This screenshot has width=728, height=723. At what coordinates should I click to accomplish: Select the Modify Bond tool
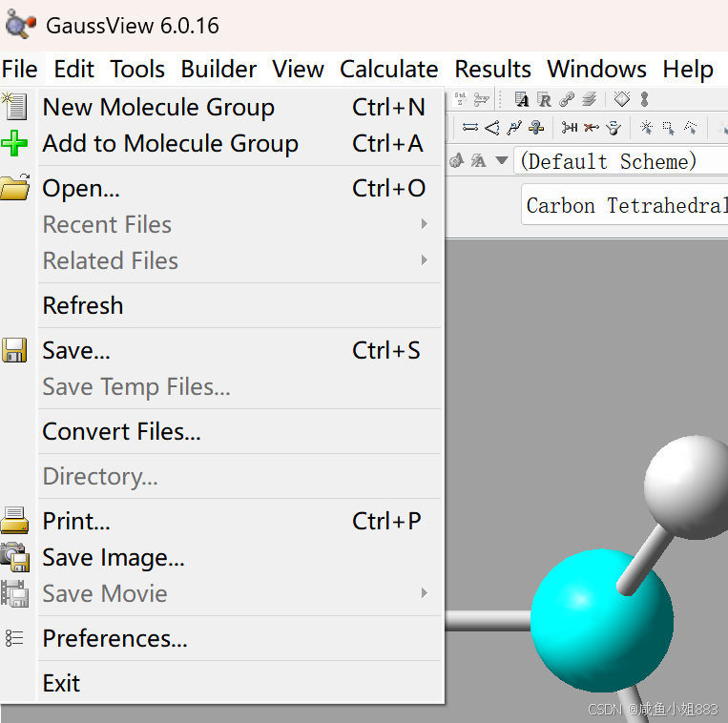[x=469, y=127]
